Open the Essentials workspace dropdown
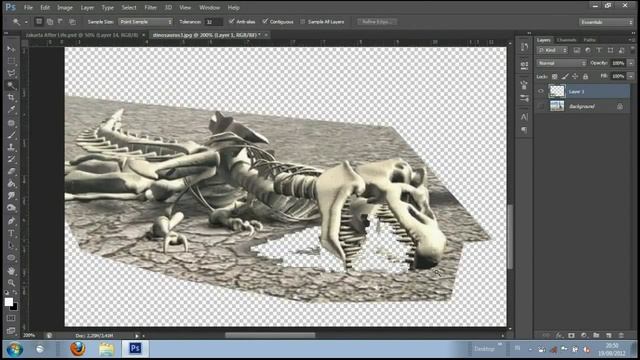Image resolution: width=640 pixels, height=360 pixels. click(606, 22)
